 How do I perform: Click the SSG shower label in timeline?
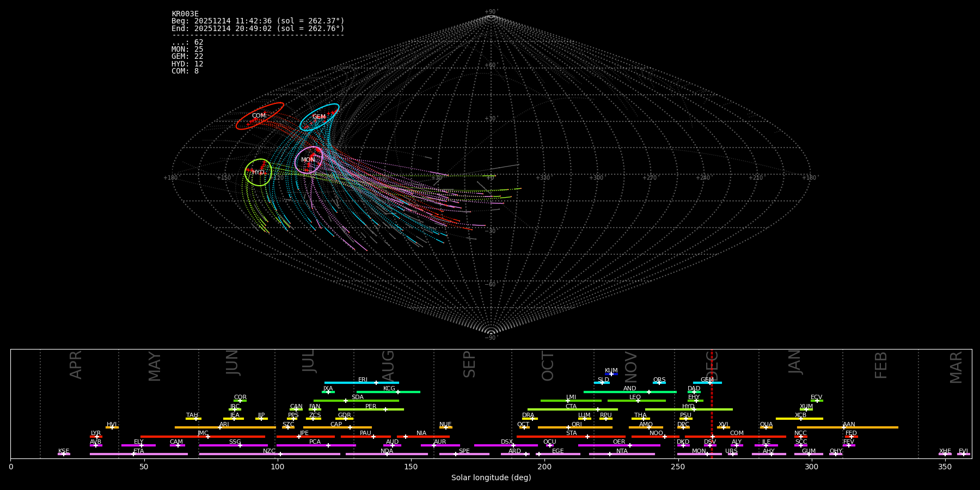tap(235, 442)
